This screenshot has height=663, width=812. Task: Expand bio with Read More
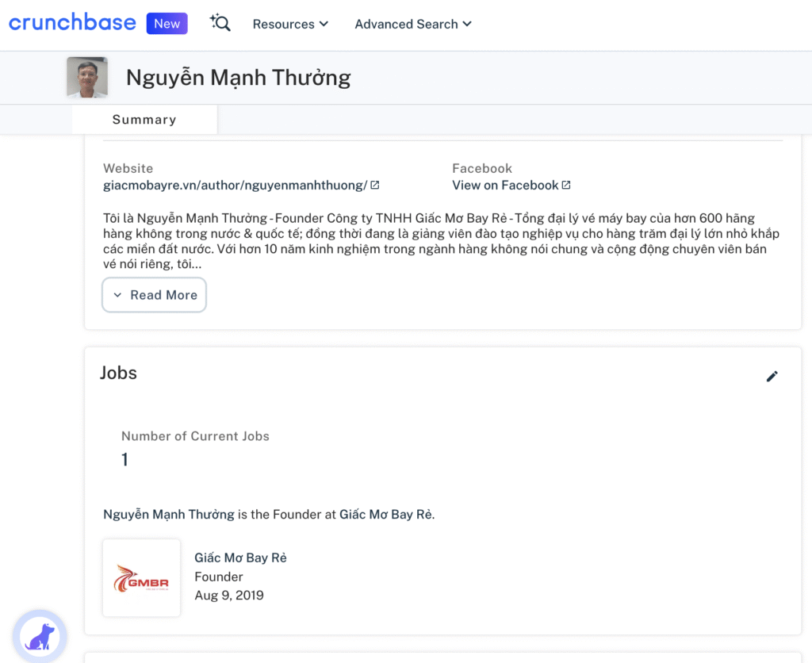[155, 295]
